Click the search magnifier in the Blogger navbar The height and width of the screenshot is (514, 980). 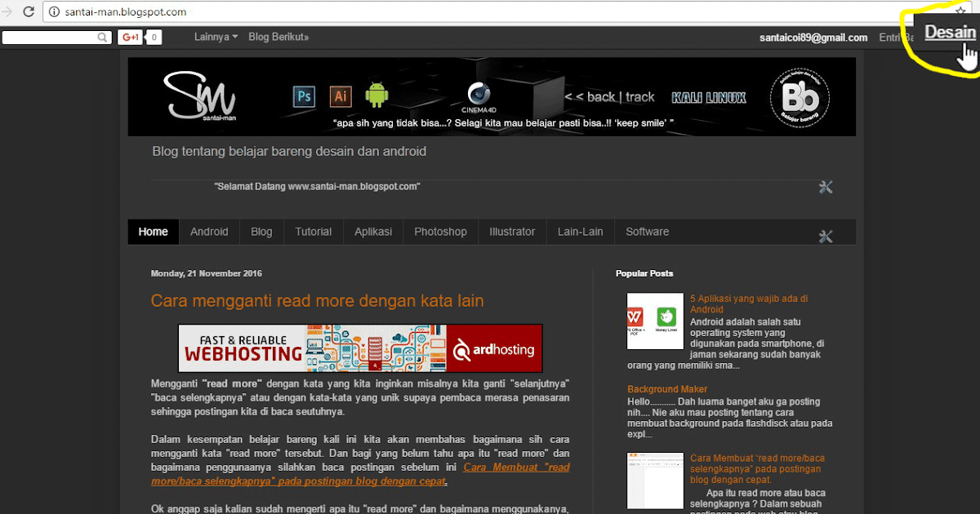pos(101,37)
